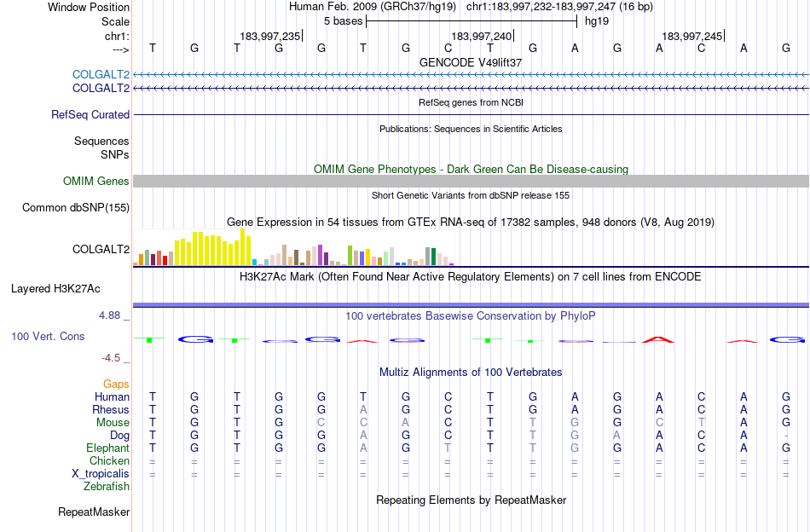The width and height of the screenshot is (810, 532).
Task: Click the chr1: ruler label
Action: tap(118, 36)
